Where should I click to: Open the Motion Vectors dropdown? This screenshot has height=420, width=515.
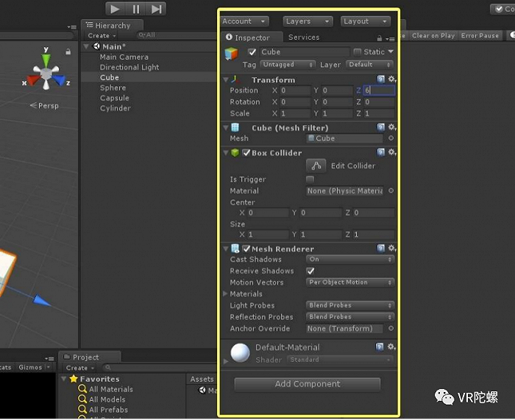coord(350,282)
